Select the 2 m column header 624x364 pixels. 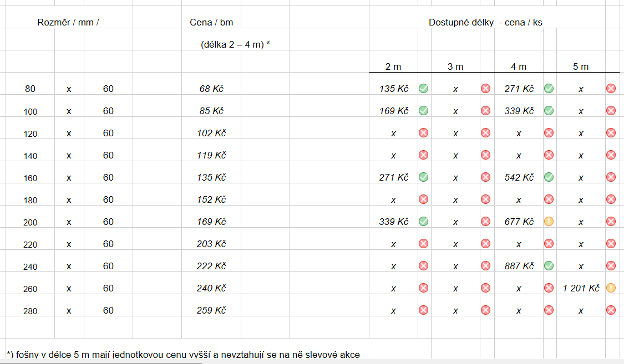coord(393,66)
